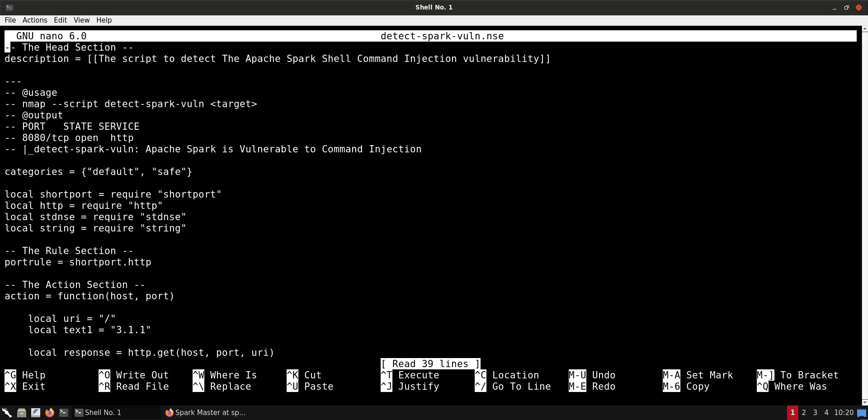Click the ^/ Go To Line shortcut label

(x=513, y=387)
